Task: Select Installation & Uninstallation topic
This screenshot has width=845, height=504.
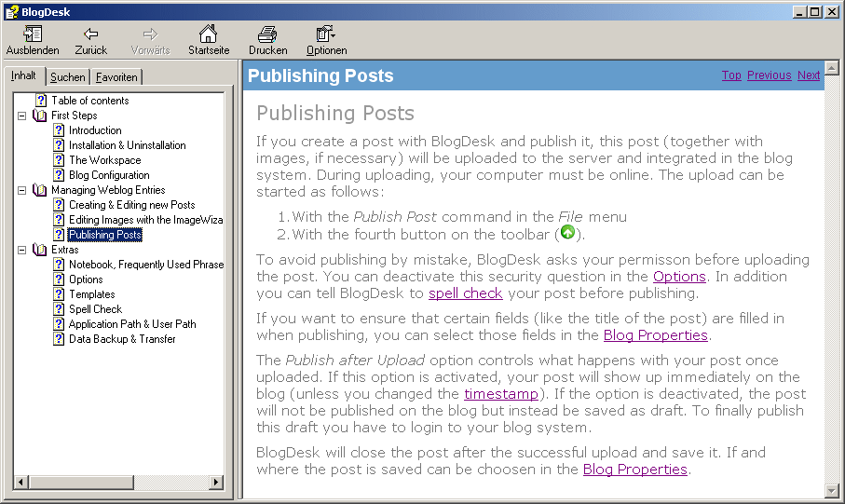Action: (x=128, y=145)
